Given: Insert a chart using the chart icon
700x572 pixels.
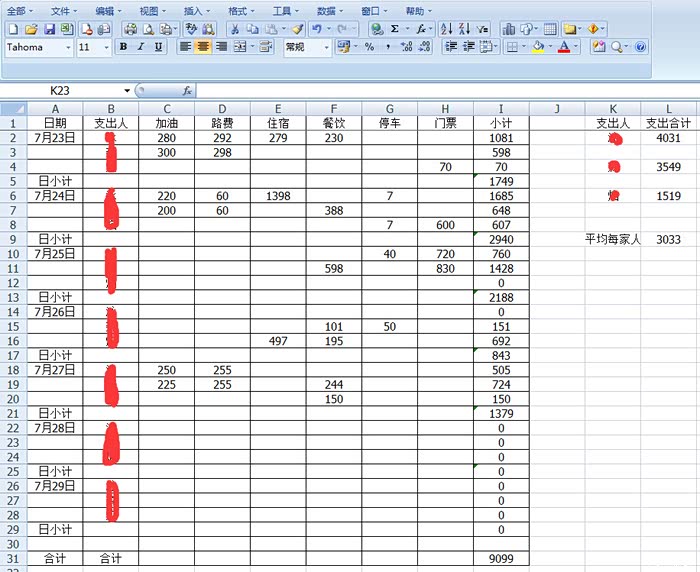Looking at the screenshot, I should coord(508,29).
